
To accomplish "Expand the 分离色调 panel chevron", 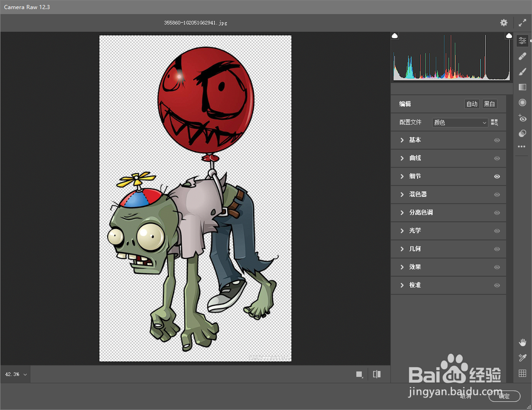I will click(402, 213).
